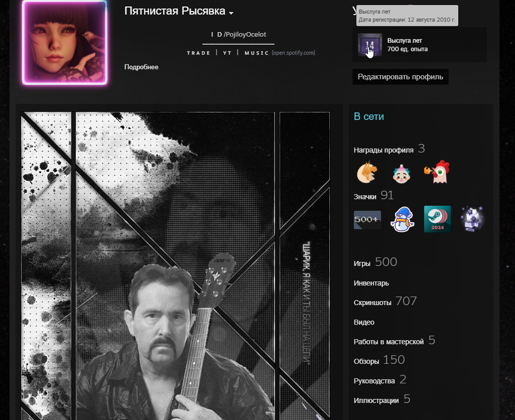Open the guitarist artwork showcase center panel
Screen dimensions: 515x420
coord(175,266)
